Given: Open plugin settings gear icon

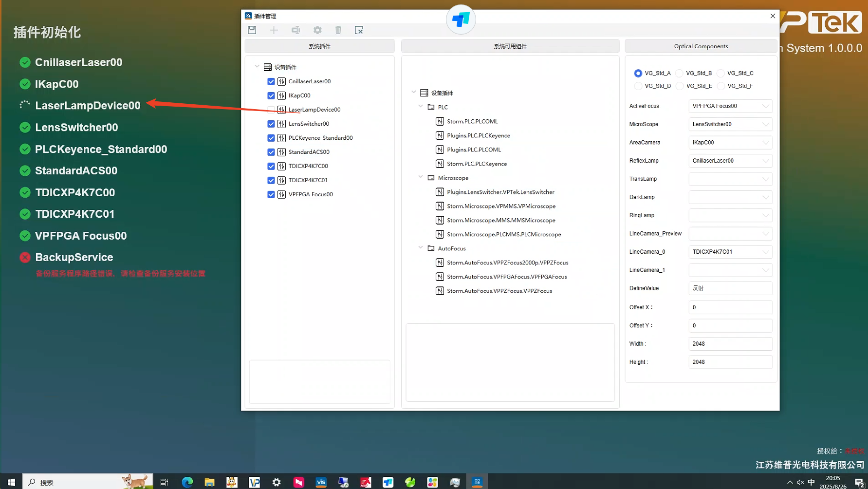Looking at the screenshot, I should [x=317, y=30].
